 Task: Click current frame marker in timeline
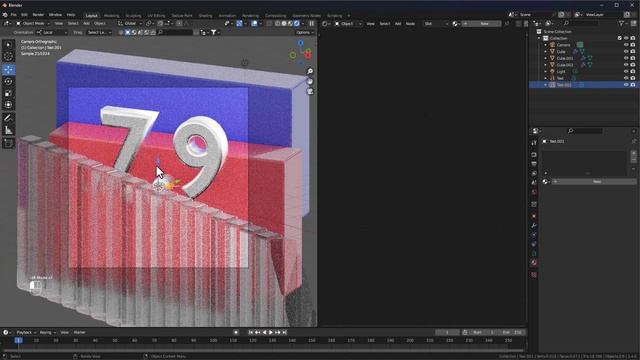[x=18, y=340]
